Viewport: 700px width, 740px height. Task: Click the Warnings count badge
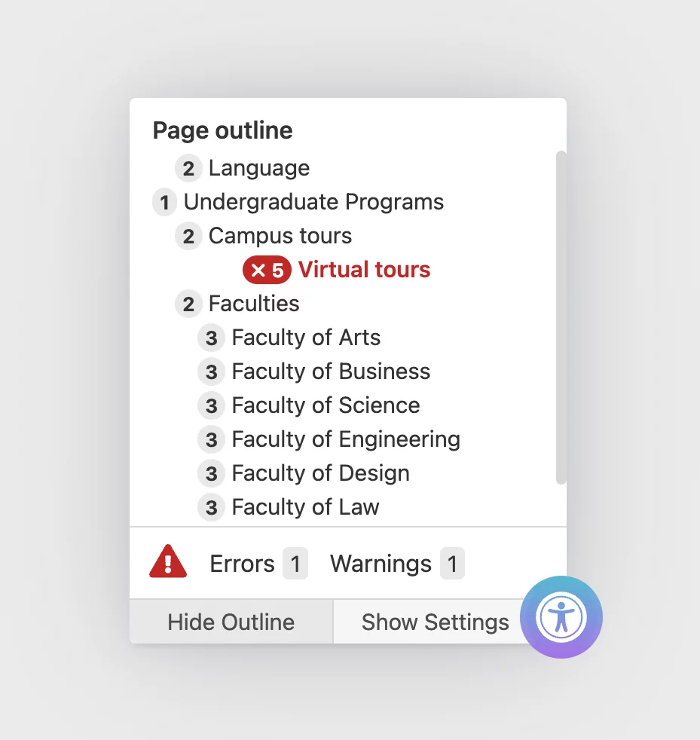click(x=452, y=564)
